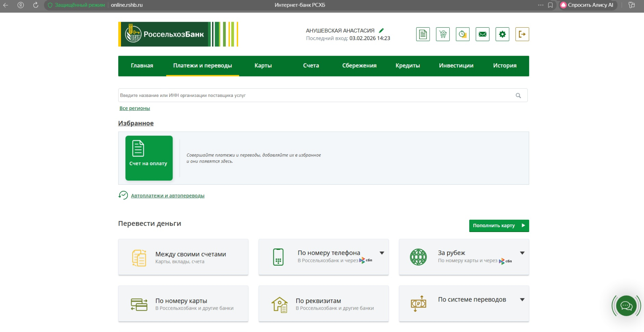Image resolution: width=644 pixels, height=332 pixels.
Task: Select the "Счет на оплату" favorites tile
Action: coord(149,158)
